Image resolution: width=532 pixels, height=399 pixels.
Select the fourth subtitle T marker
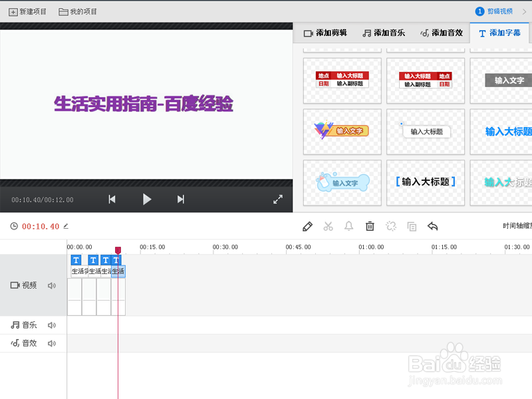(116, 260)
